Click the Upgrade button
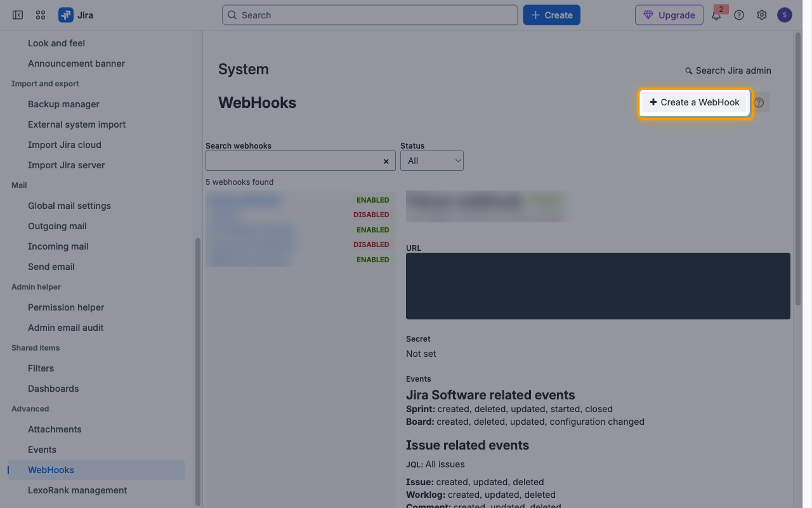The image size is (812, 508). point(669,15)
